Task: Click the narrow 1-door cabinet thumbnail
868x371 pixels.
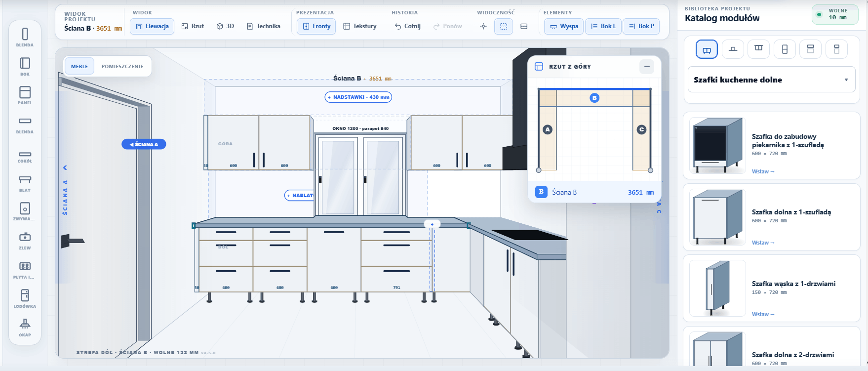Action: pyautogui.click(x=717, y=288)
